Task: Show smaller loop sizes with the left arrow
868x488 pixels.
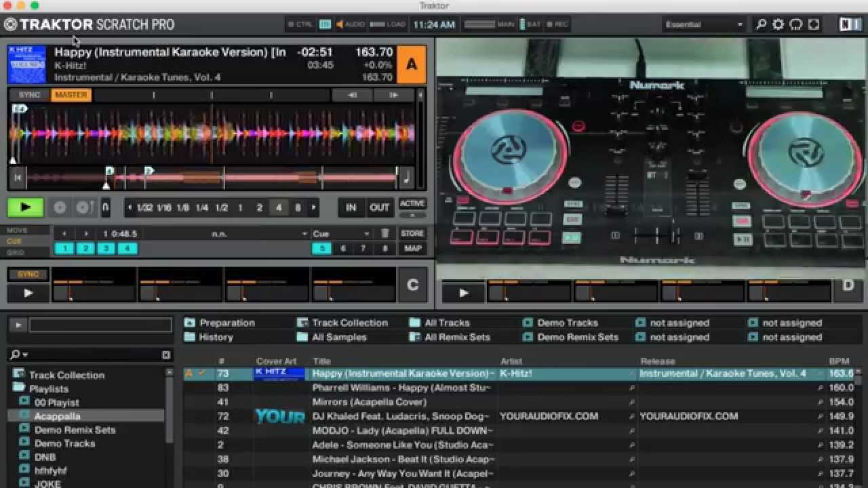Action: point(130,208)
